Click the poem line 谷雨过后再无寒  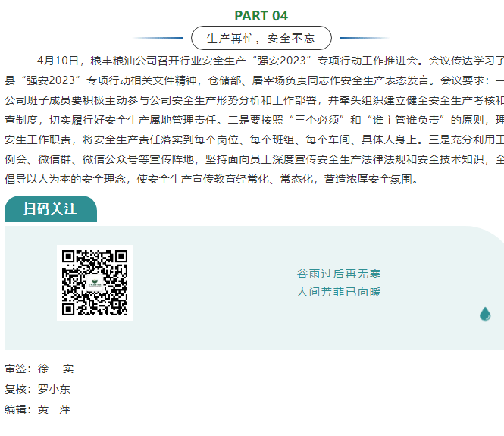click(339, 274)
